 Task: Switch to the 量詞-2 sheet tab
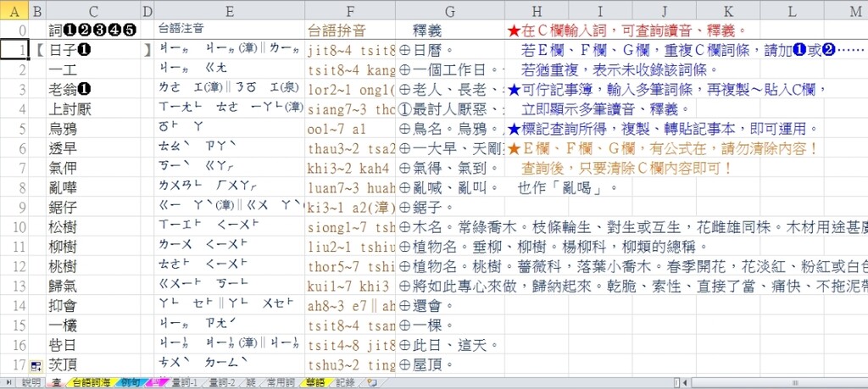coord(224,383)
